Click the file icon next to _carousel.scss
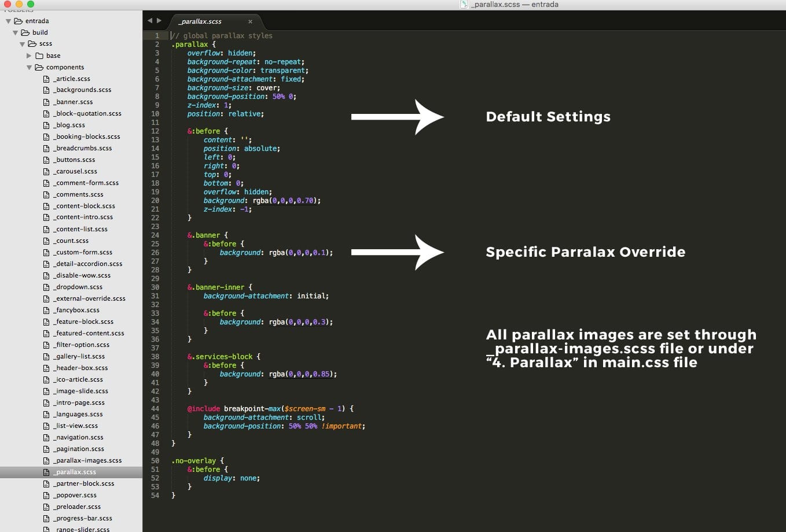 pos(46,171)
